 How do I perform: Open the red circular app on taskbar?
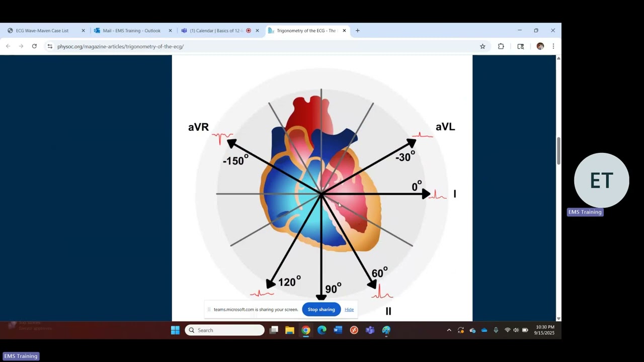(x=354, y=330)
